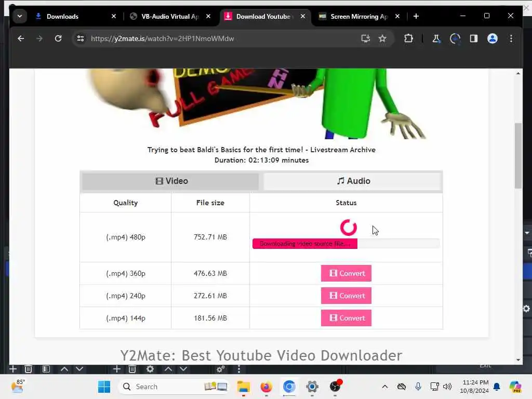The height and width of the screenshot is (399, 532).
Task: Open Chrome from the taskbar
Action: [x=289, y=387]
